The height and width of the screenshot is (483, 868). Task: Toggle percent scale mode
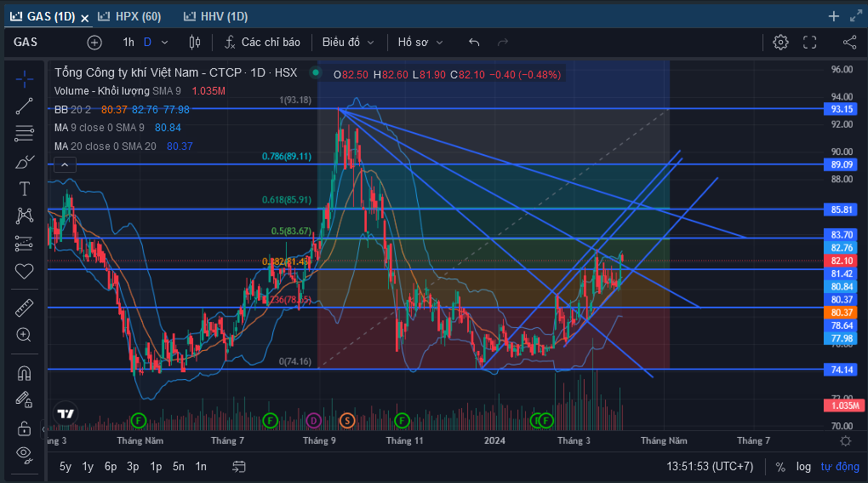pos(780,467)
